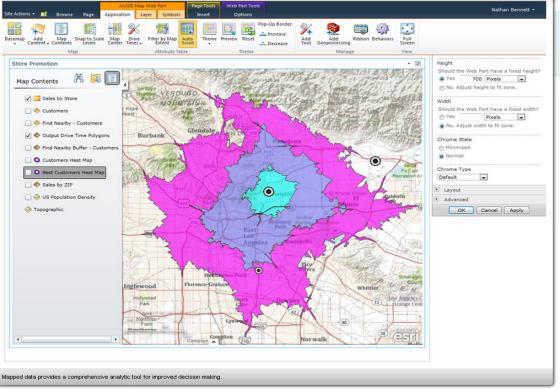Click the Apply button

point(516,210)
